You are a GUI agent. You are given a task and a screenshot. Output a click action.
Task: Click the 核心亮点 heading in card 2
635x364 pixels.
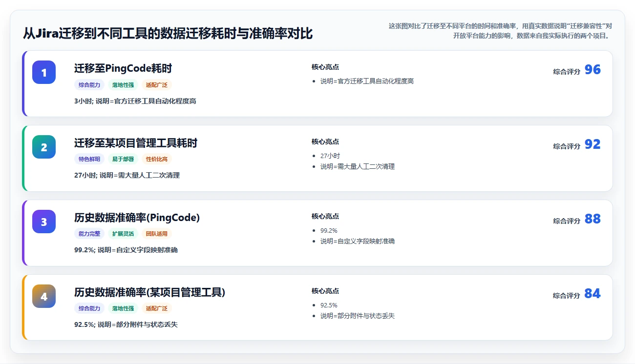pyautogui.click(x=325, y=142)
